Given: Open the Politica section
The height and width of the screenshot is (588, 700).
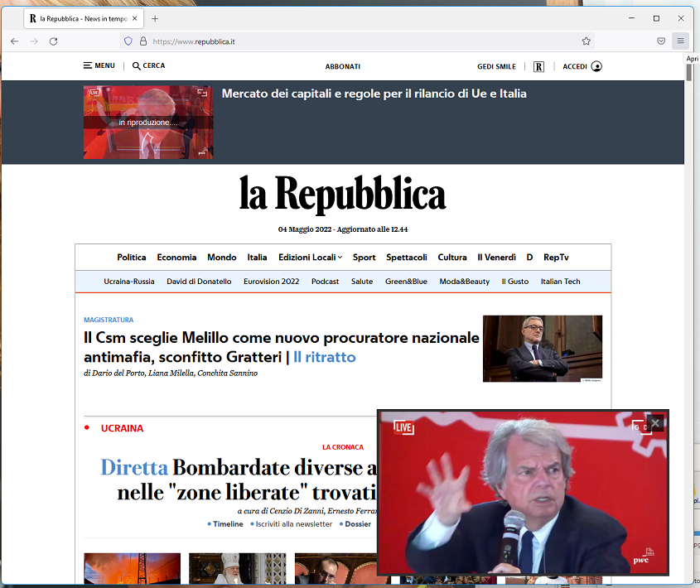Looking at the screenshot, I should [132, 258].
